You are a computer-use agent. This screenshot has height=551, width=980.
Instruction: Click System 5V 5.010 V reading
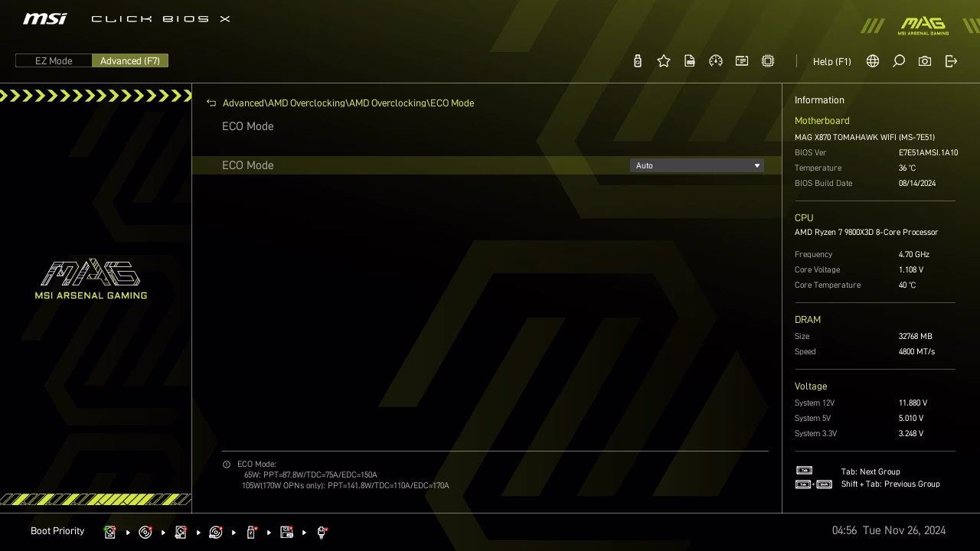point(911,419)
